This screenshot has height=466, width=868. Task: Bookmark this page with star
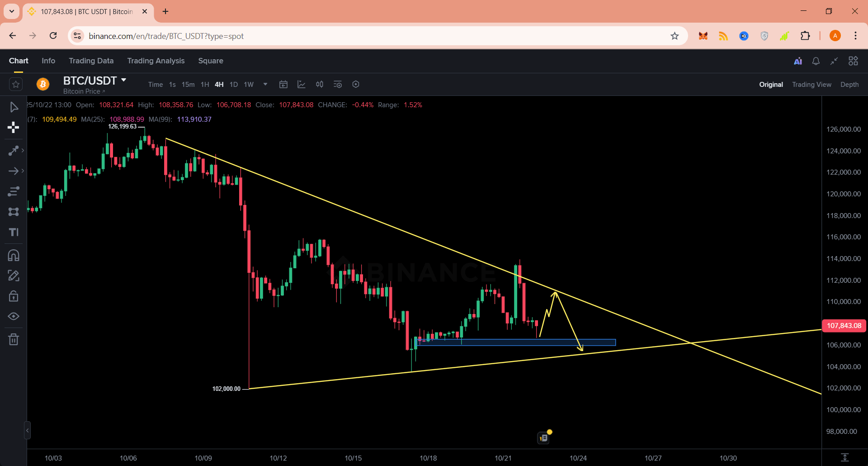[675, 36]
